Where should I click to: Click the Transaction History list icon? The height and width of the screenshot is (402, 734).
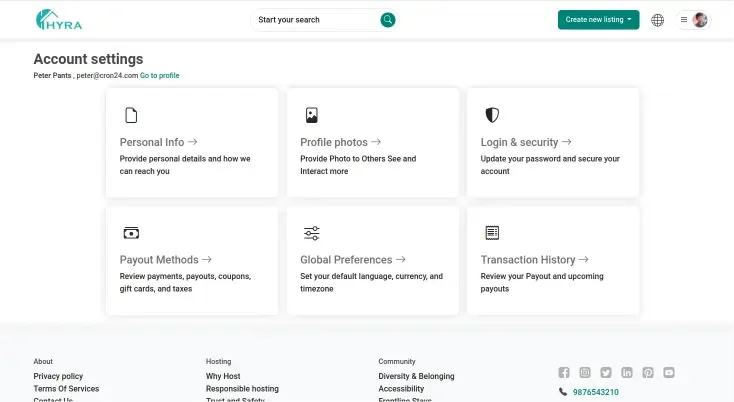pyautogui.click(x=492, y=233)
